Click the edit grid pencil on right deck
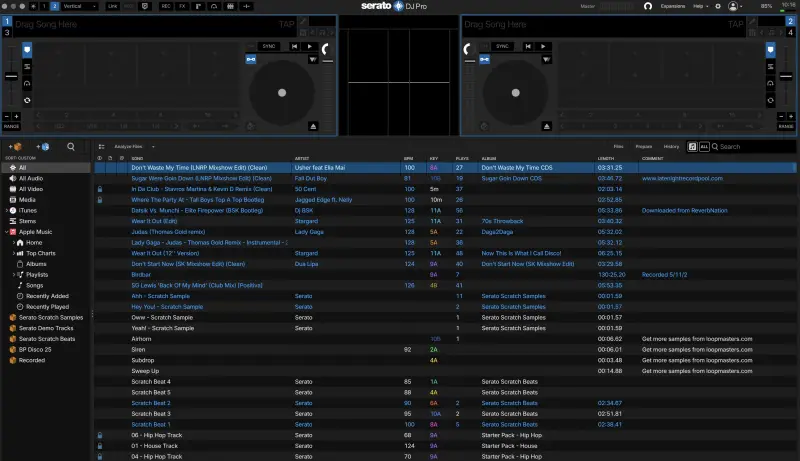Screen dimensions: 800x461 [x=752, y=21]
